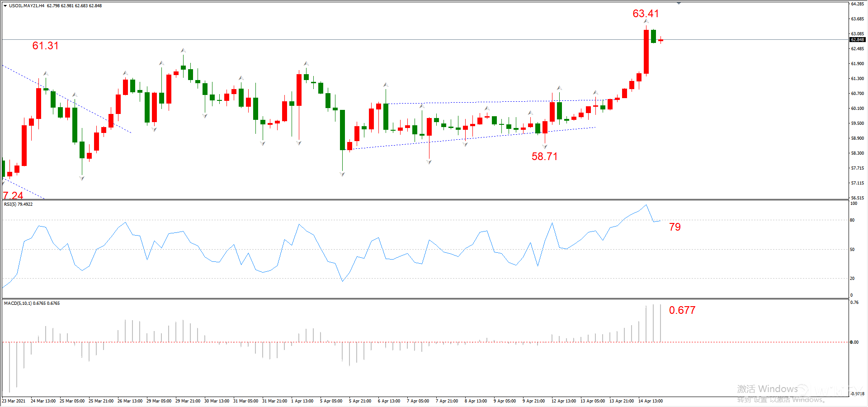Click the USOIL.MAY21,H4 chart title text
Screen dimensions: 868x407
tap(26, 6)
